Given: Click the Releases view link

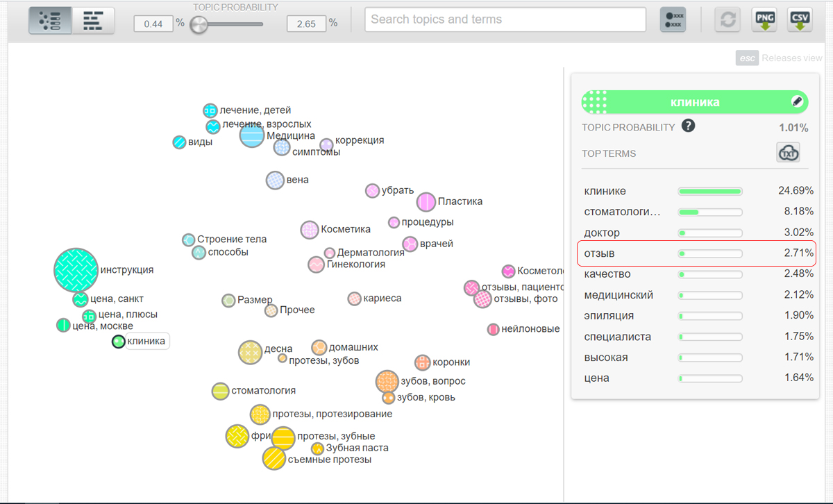Looking at the screenshot, I should tap(792, 58).
